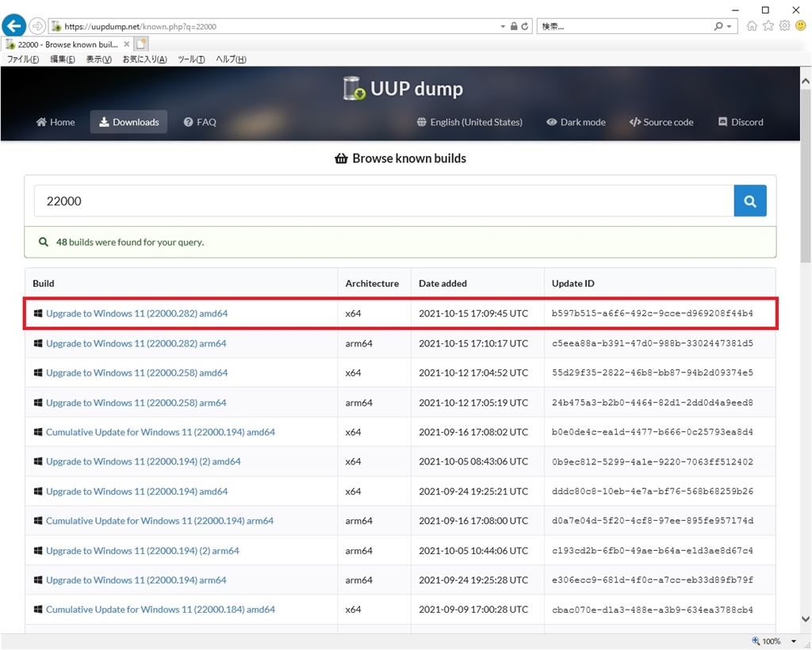The height and width of the screenshot is (650, 812).
Task: Click the address bar refresh icon
Action: (525, 26)
